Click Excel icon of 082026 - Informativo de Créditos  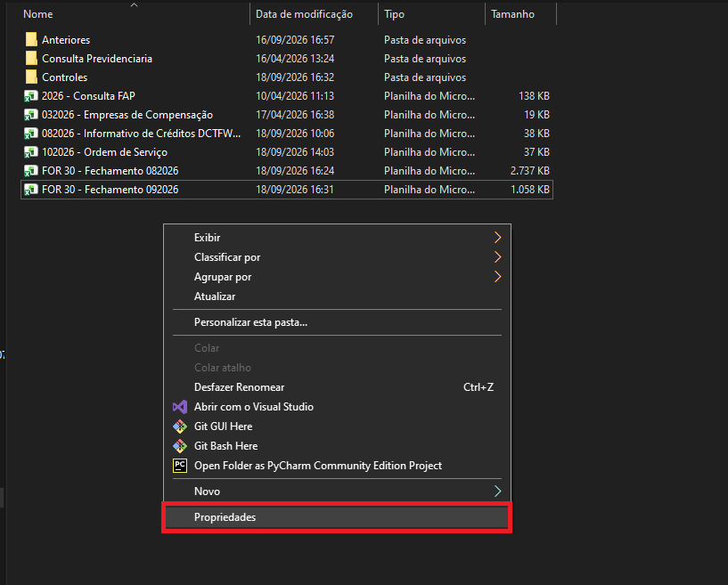pos(30,134)
